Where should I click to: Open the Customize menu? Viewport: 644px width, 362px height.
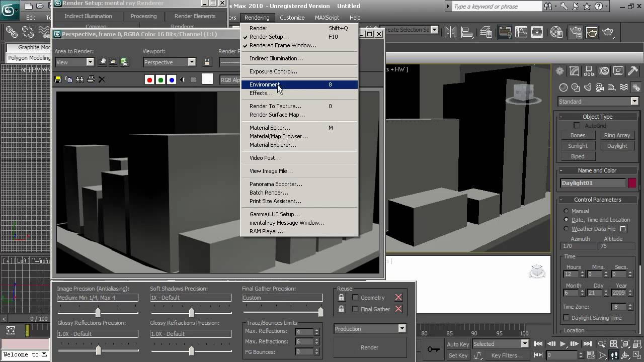point(292,18)
